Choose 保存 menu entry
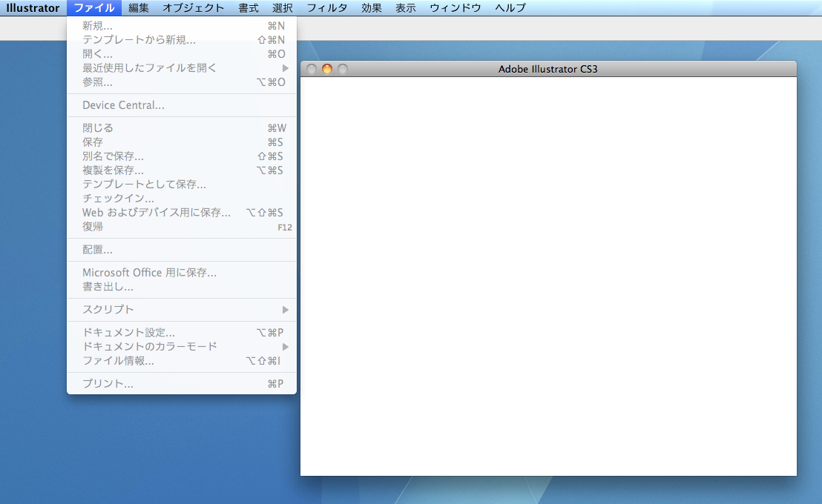The image size is (822, 504). (181, 142)
